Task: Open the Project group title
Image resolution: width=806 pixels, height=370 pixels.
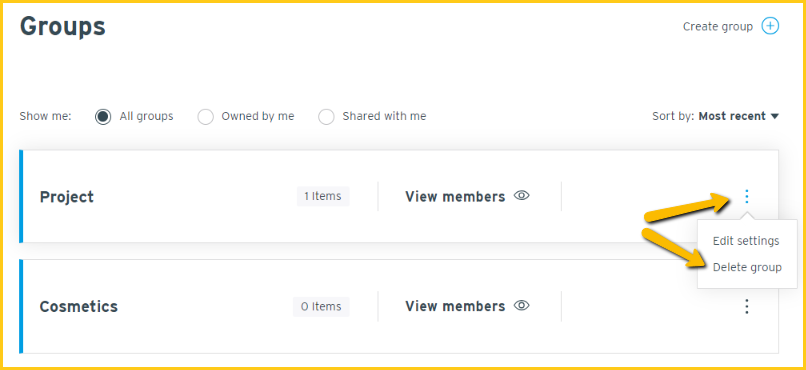Action: 67,197
